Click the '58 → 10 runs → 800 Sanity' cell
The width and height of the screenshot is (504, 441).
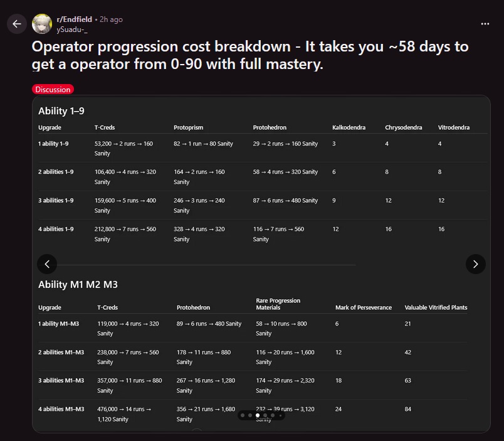click(281, 329)
